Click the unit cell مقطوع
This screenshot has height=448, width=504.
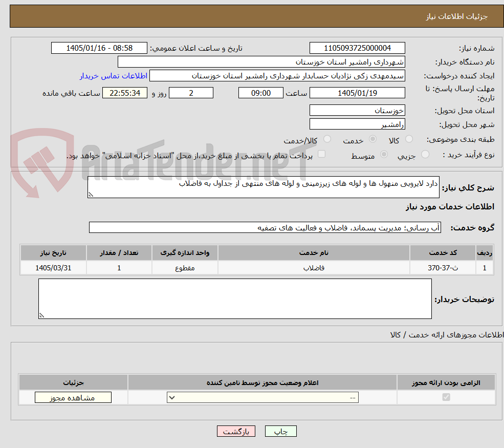click(x=185, y=268)
